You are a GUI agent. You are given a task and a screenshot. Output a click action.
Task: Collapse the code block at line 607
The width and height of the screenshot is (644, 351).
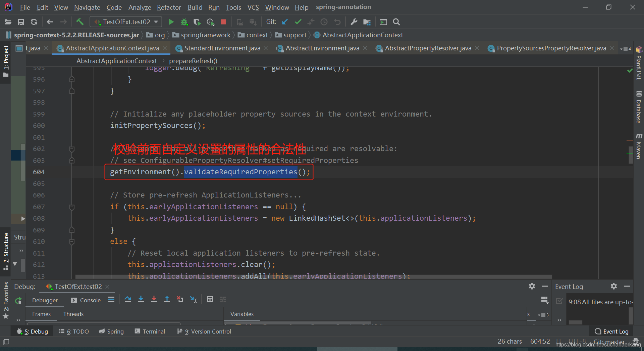coord(72,207)
